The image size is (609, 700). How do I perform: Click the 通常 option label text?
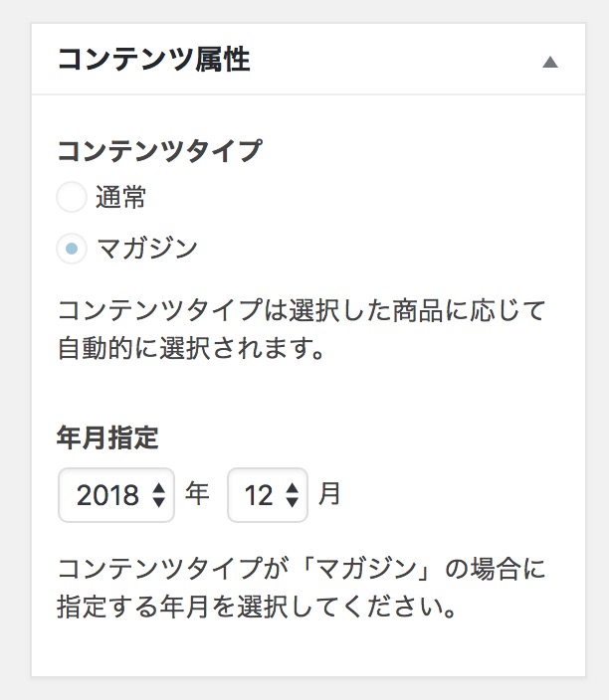pos(121,199)
